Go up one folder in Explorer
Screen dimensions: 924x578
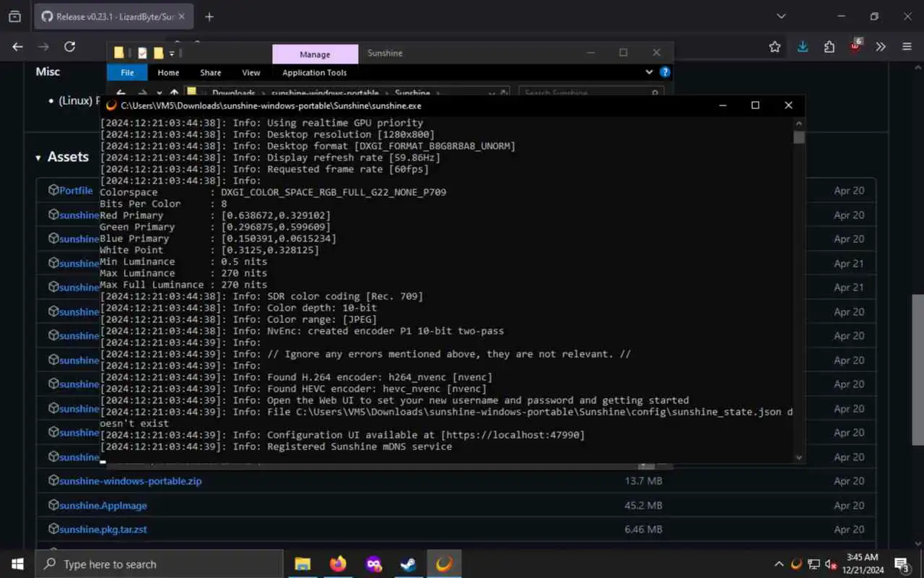174,92
